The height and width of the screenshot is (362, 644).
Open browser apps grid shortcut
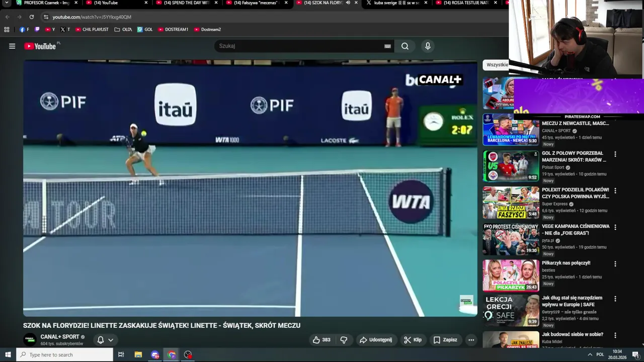point(7,30)
